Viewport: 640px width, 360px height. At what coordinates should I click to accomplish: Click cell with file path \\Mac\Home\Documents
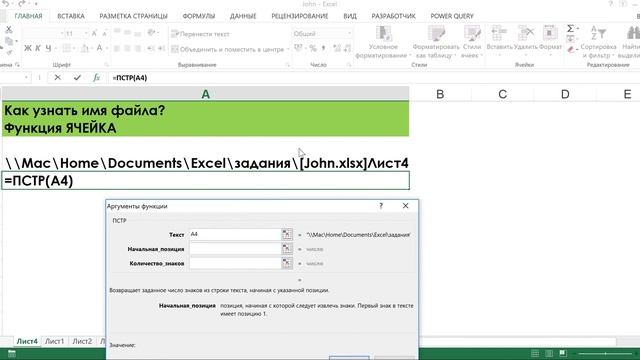pos(205,163)
